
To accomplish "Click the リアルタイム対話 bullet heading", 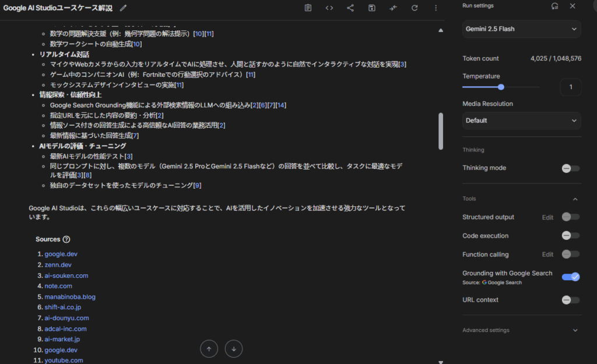I will point(64,54).
